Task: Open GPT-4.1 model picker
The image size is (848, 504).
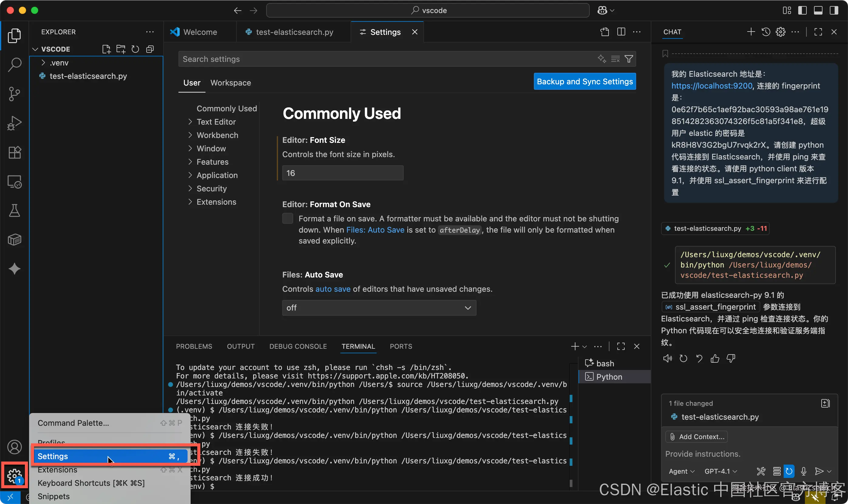Action: [x=721, y=471]
